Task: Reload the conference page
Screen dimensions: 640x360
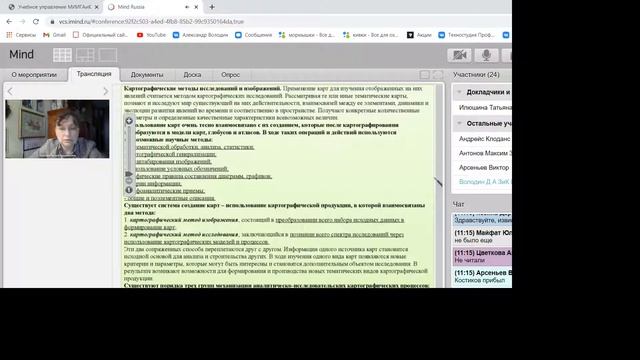Action: point(36,22)
